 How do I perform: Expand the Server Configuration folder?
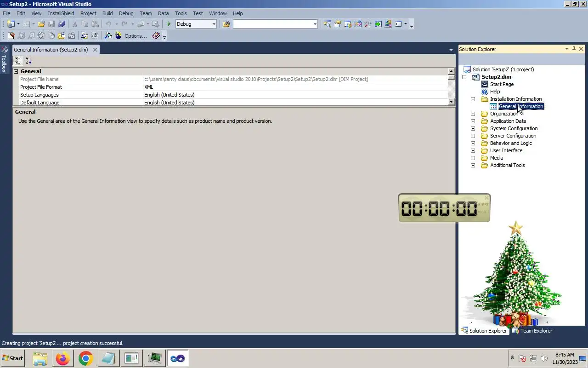[x=473, y=136]
